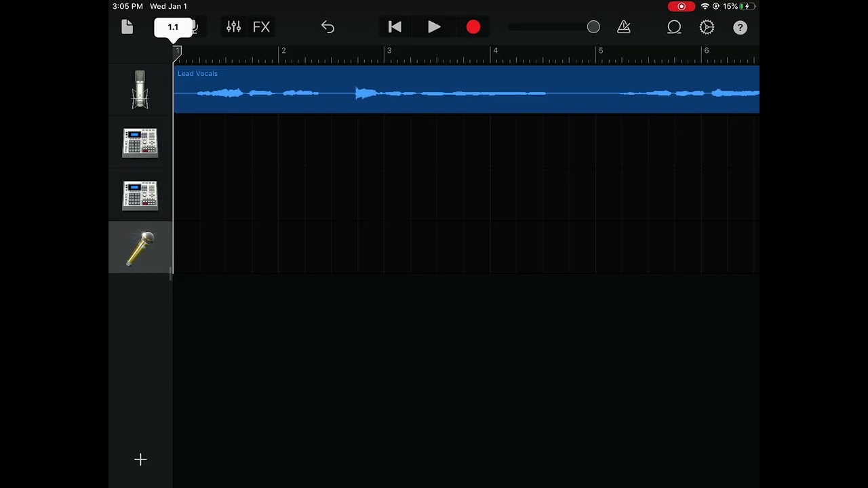Select the studio condenser mic track header

pyautogui.click(x=140, y=89)
